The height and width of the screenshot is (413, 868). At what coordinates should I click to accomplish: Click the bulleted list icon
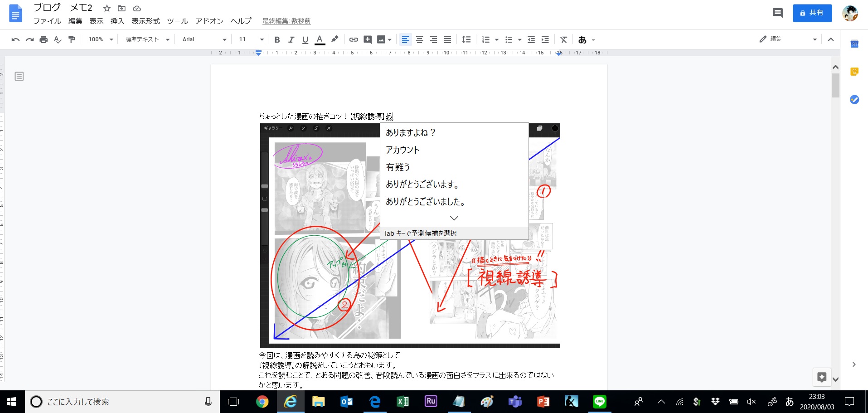509,39
